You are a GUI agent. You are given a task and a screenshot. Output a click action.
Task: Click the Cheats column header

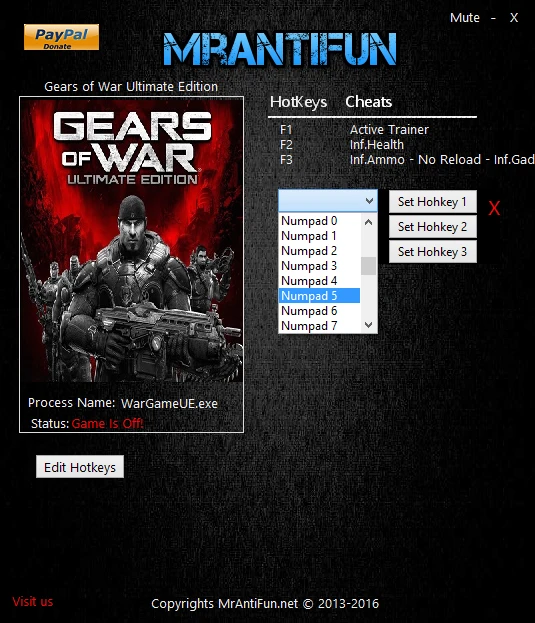369,102
